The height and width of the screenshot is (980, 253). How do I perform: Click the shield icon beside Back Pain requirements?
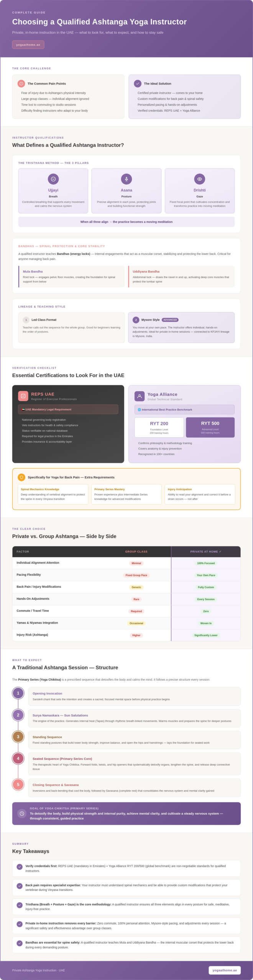21,477
